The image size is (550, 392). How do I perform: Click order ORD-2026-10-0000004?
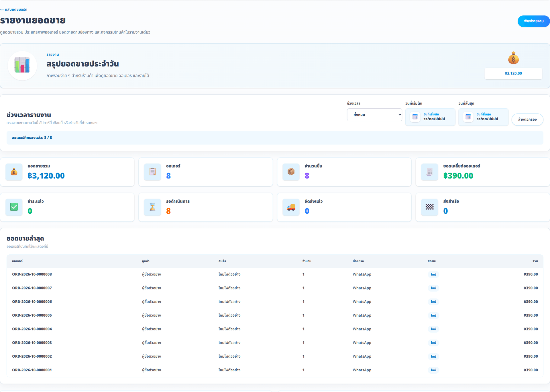click(x=32, y=329)
